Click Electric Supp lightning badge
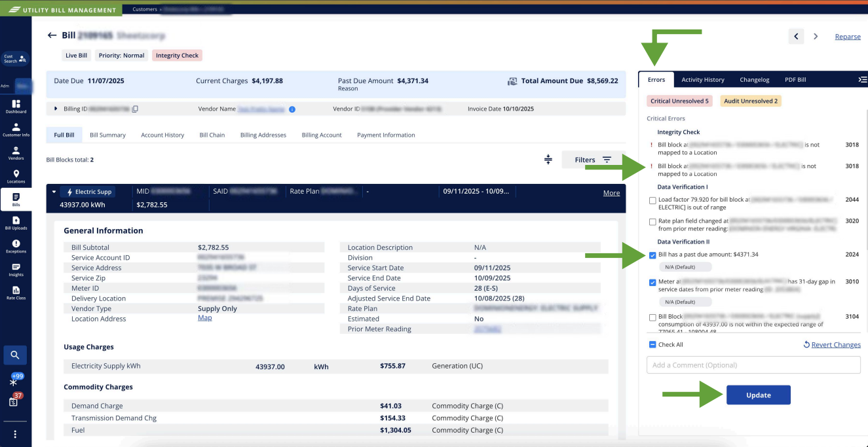868x447 pixels. [x=88, y=192]
